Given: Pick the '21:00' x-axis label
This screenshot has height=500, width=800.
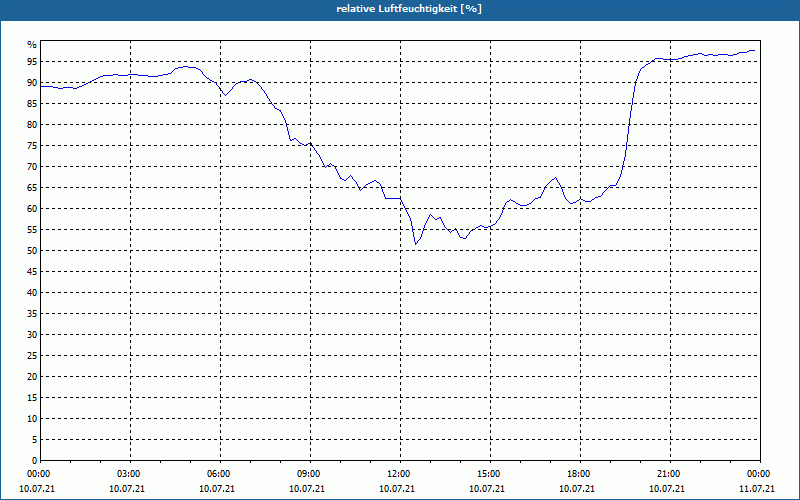Looking at the screenshot, I should pos(667,474).
